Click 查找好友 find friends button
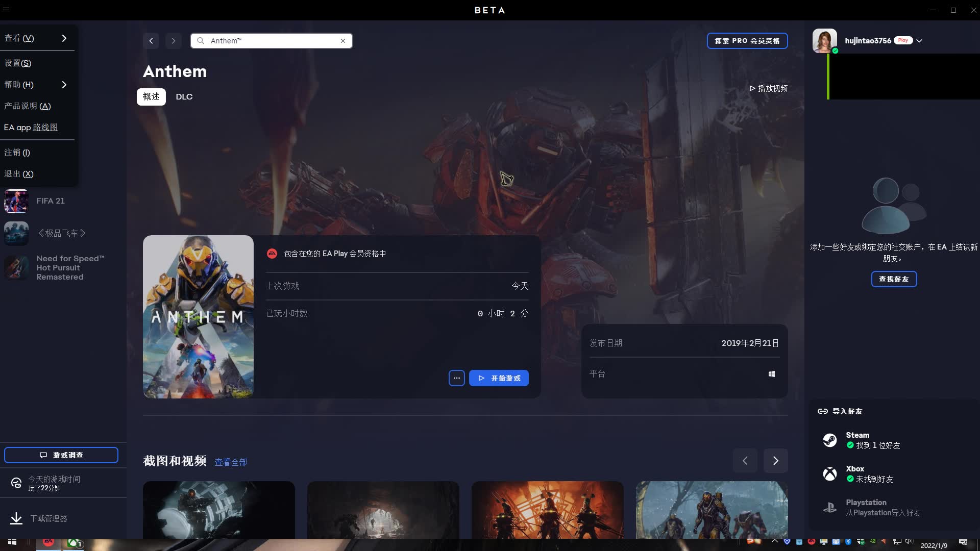Screen dimensions: 980x551 pyautogui.click(x=894, y=279)
